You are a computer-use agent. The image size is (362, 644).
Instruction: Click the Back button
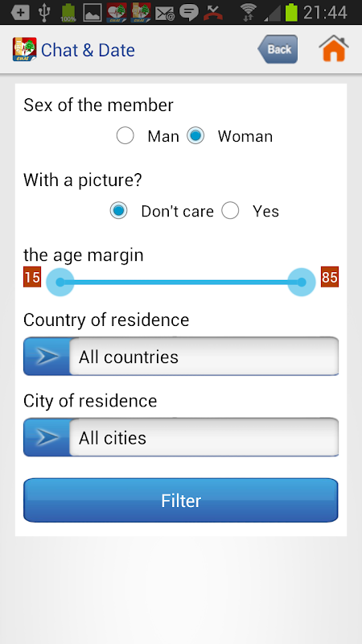tap(278, 49)
